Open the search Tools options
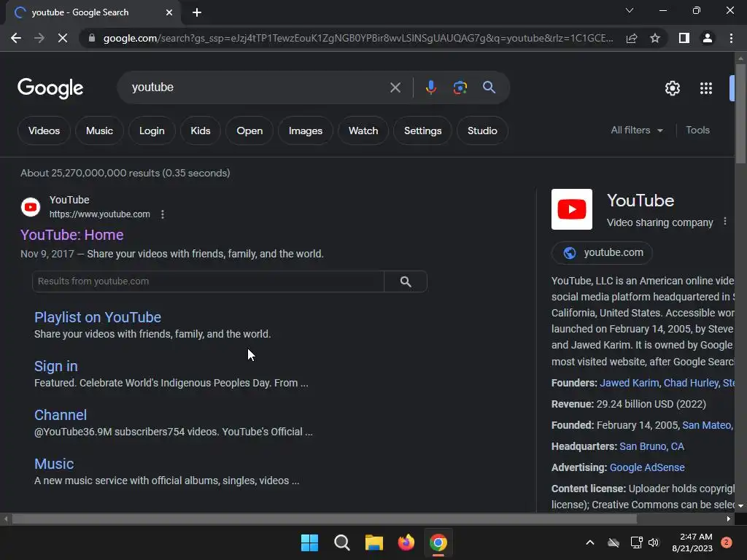This screenshot has height=560, width=747. point(697,130)
